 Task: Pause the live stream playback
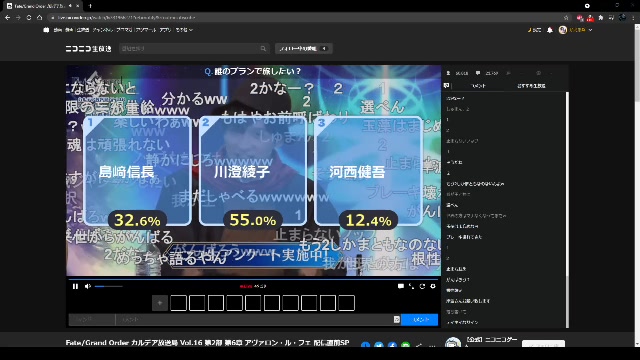pos(75,287)
